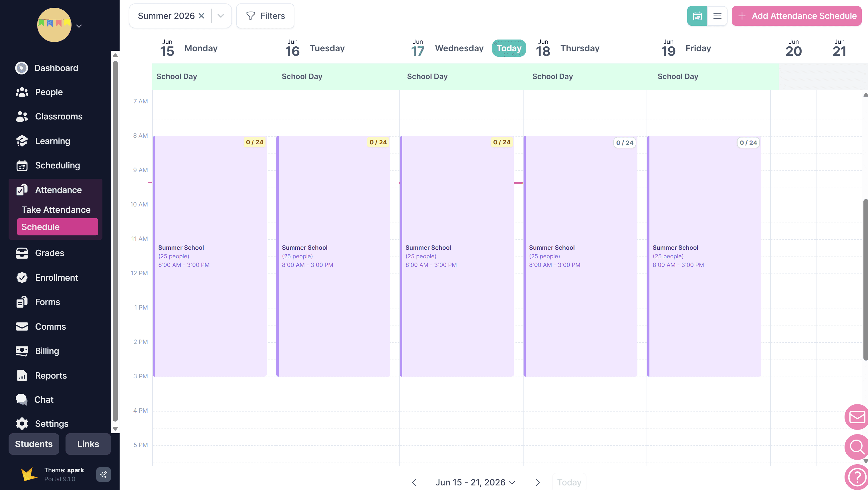Viewport: 868px width, 490px height.
Task: Click the 0 / 24 badge on Thursday
Action: pyautogui.click(x=625, y=143)
